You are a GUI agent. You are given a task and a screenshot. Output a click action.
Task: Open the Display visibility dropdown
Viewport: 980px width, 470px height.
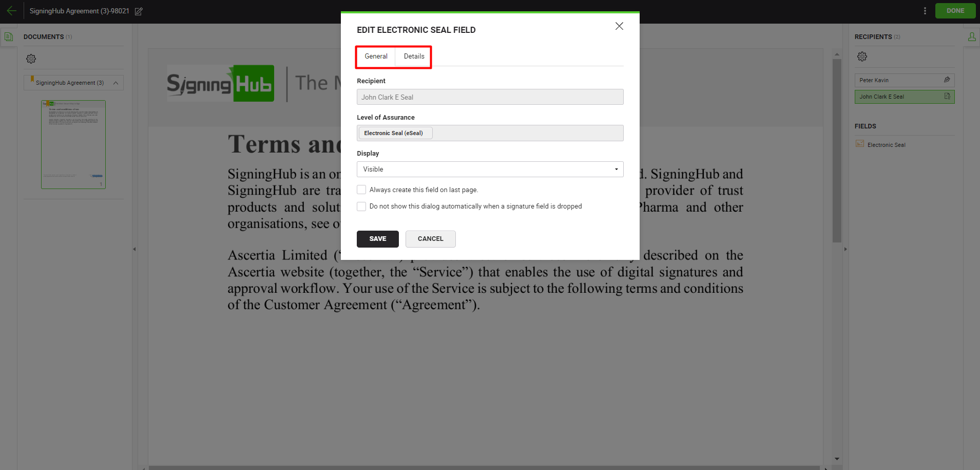[490, 170]
